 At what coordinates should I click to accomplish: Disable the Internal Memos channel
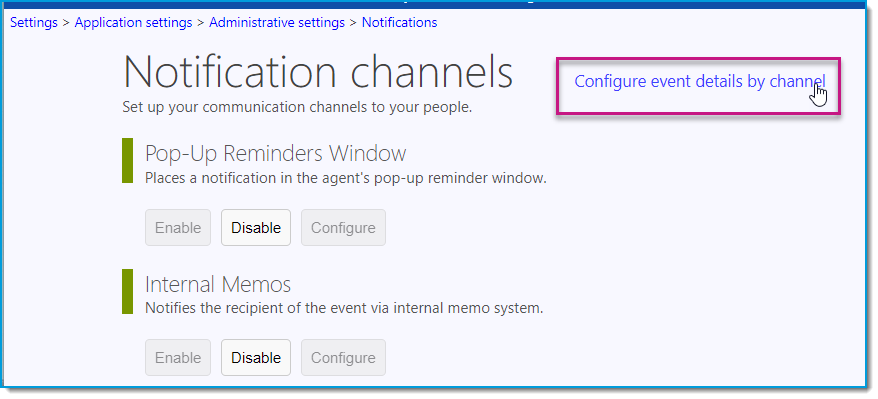(256, 358)
